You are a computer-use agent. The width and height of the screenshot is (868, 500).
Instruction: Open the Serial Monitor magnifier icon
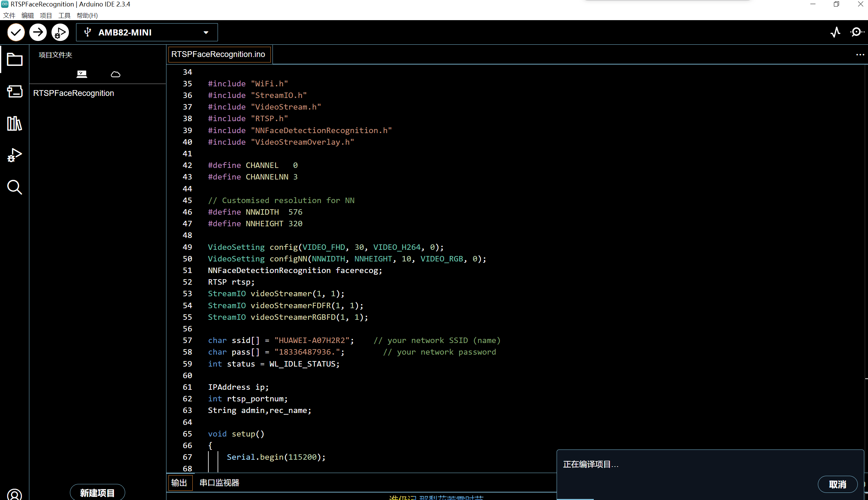point(857,32)
